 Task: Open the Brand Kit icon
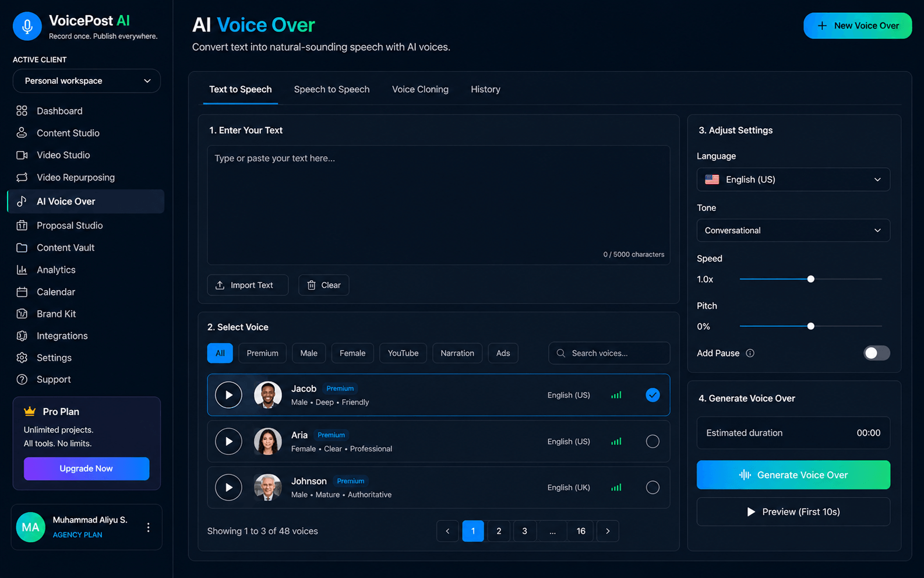point(22,313)
